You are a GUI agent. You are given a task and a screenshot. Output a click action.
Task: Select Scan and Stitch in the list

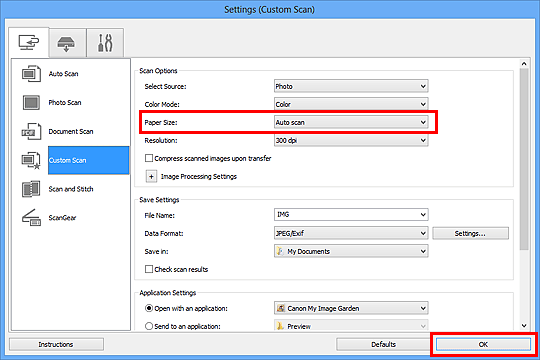[x=71, y=189]
